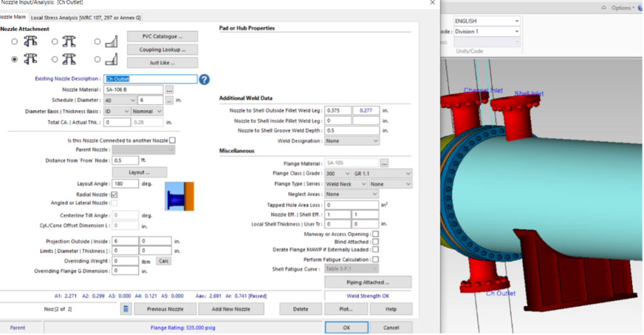Click the FVC Catalogue button
The image size is (644, 335).
pos(162,37)
